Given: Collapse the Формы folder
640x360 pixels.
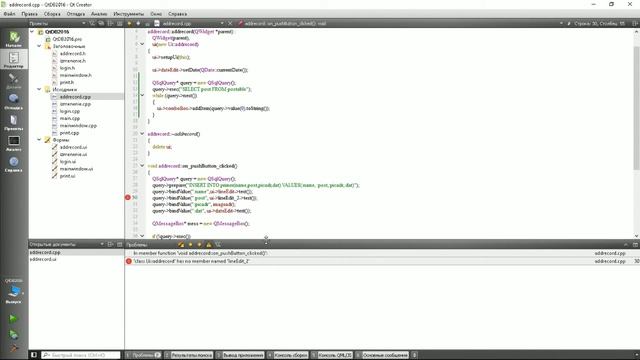Looking at the screenshot, I should (39, 140).
